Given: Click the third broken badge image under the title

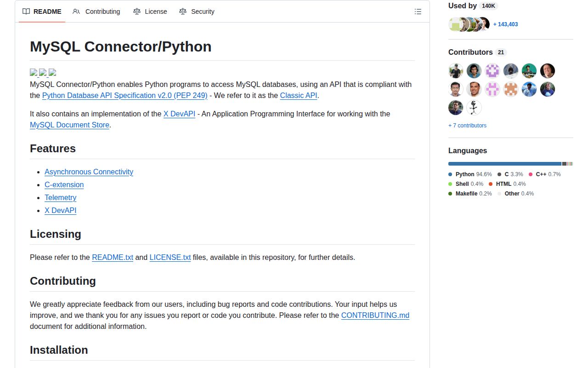Looking at the screenshot, I should click(52, 73).
